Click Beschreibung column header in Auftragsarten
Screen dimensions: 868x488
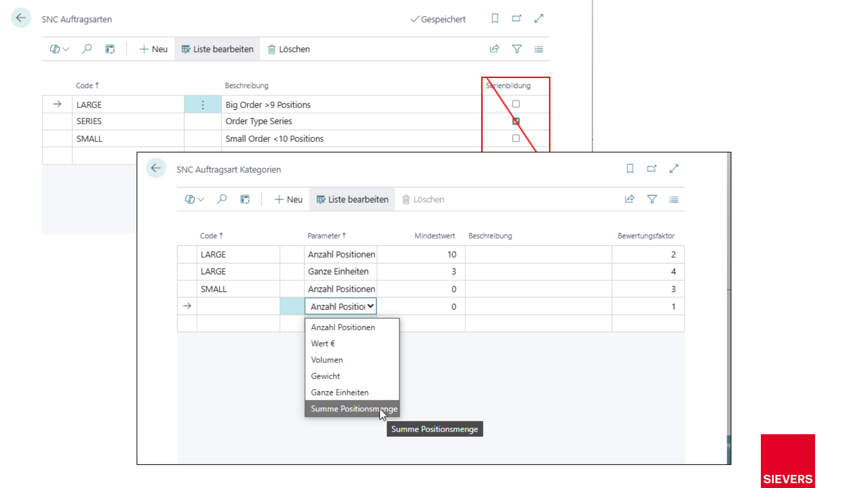(x=246, y=85)
